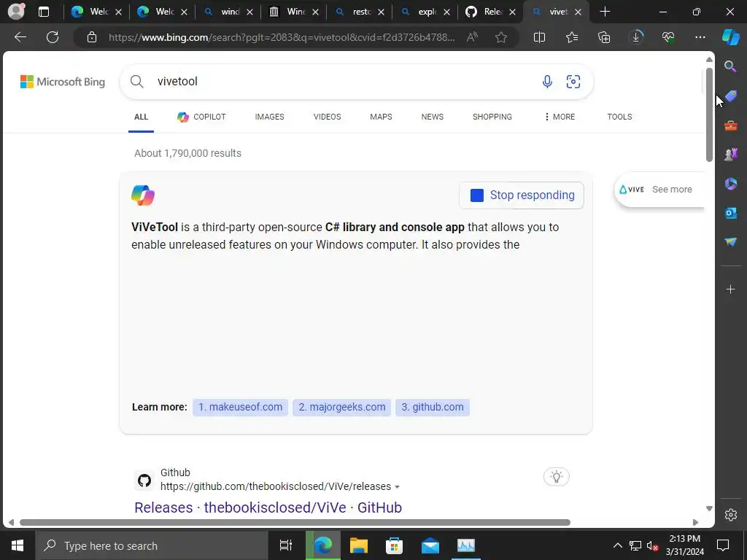Click the horizontal page scrollbar thumb

click(295, 522)
